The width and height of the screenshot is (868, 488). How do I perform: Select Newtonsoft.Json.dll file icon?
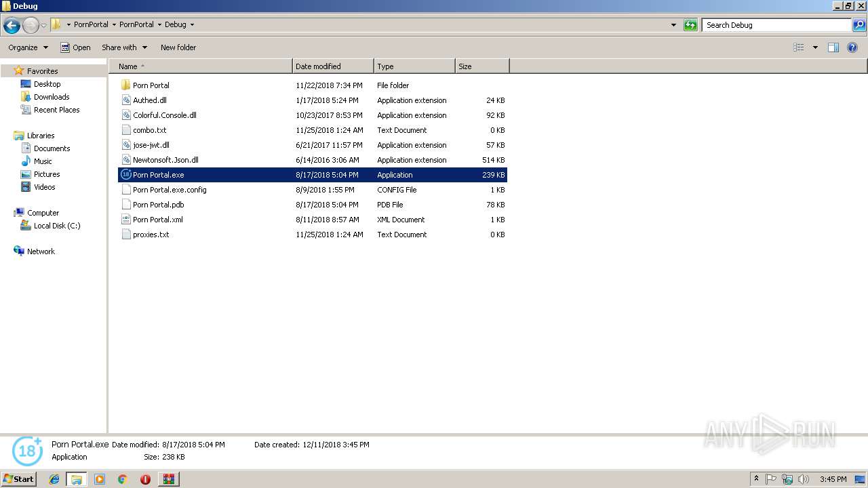(125, 160)
